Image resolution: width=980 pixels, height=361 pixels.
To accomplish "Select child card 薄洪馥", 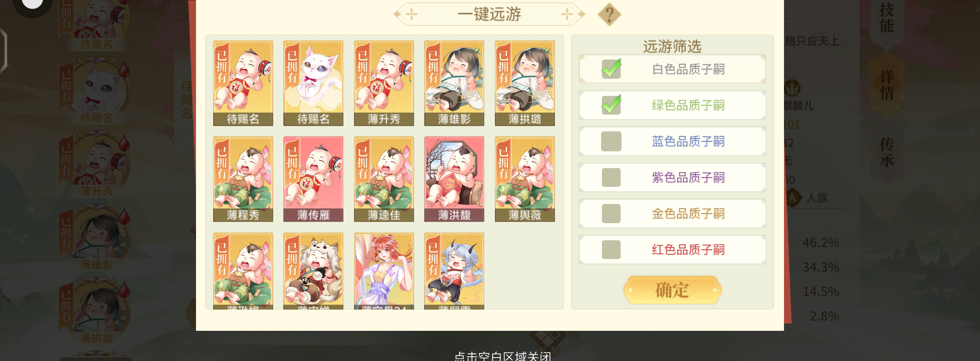I will tap(454, 179).
